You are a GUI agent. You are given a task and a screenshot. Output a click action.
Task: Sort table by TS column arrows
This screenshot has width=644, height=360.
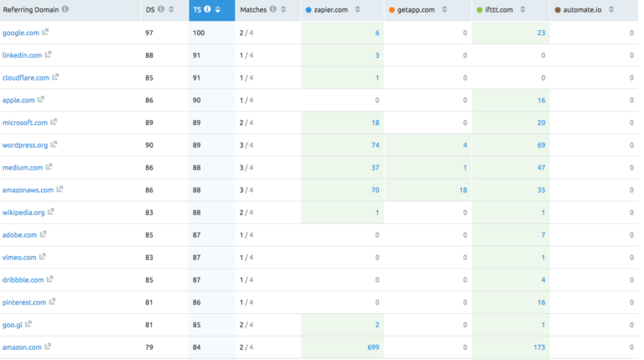[x=218, y=9]
